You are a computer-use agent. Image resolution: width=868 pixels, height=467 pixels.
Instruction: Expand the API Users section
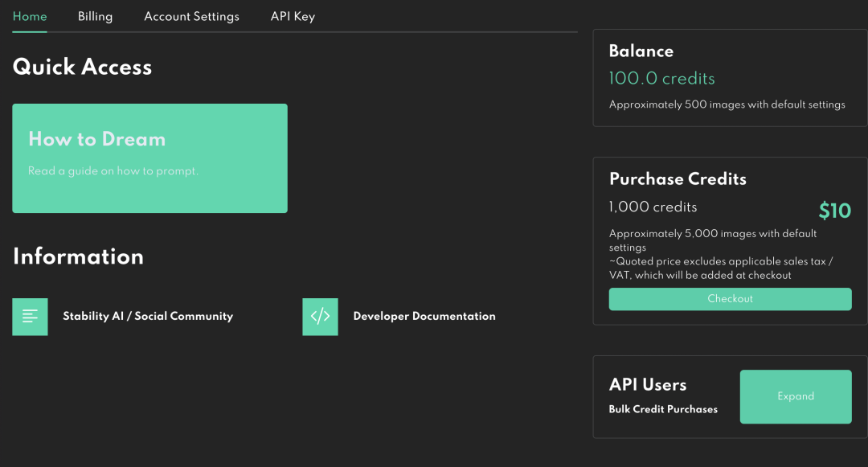coord(795,396)
